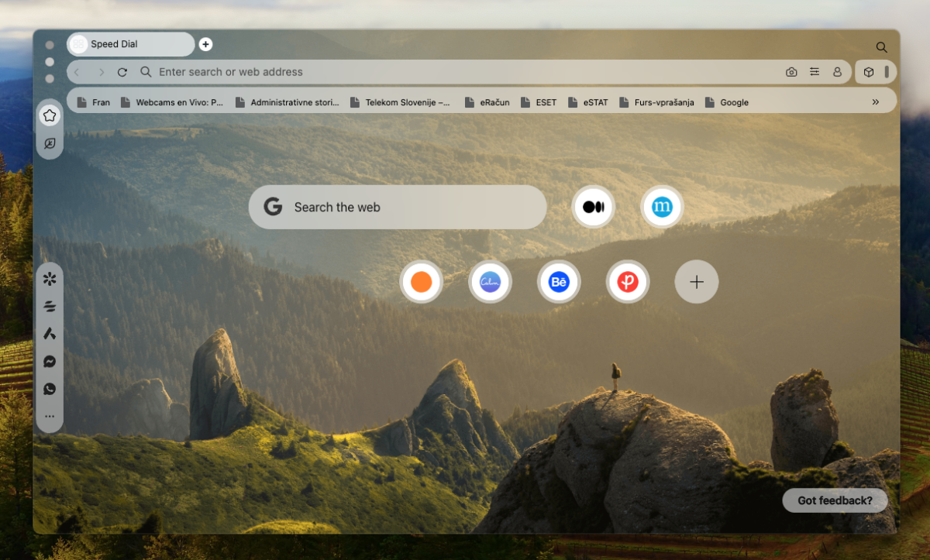Screen dimensions: 930x560
Task: Click the Google logo in search box
Action: tap(272, 207)
